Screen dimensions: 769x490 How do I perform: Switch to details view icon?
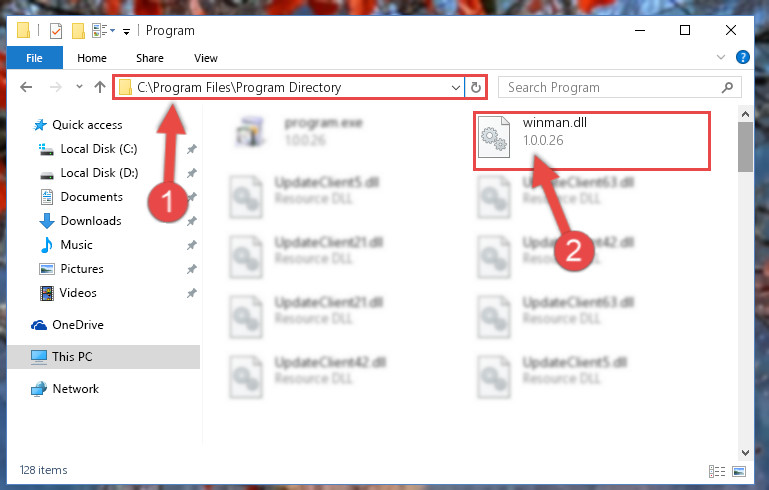click(717, 471)
